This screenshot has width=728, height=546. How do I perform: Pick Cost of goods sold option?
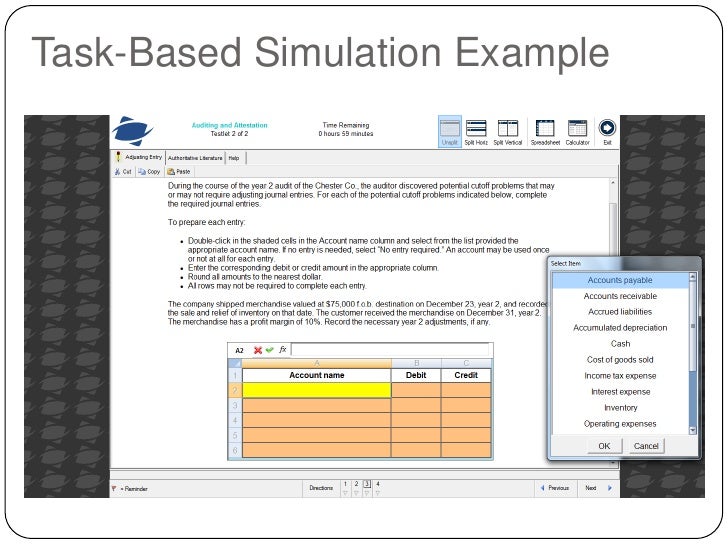point(620,360)
